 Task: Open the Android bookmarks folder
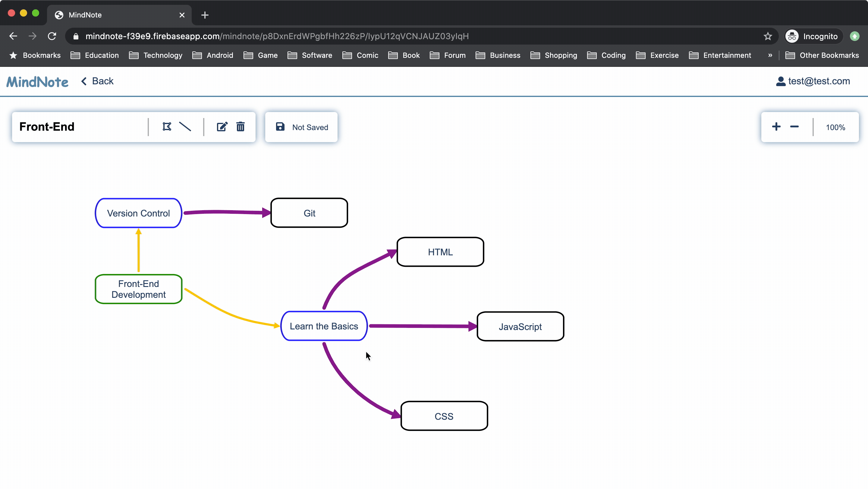coord(212,55)
